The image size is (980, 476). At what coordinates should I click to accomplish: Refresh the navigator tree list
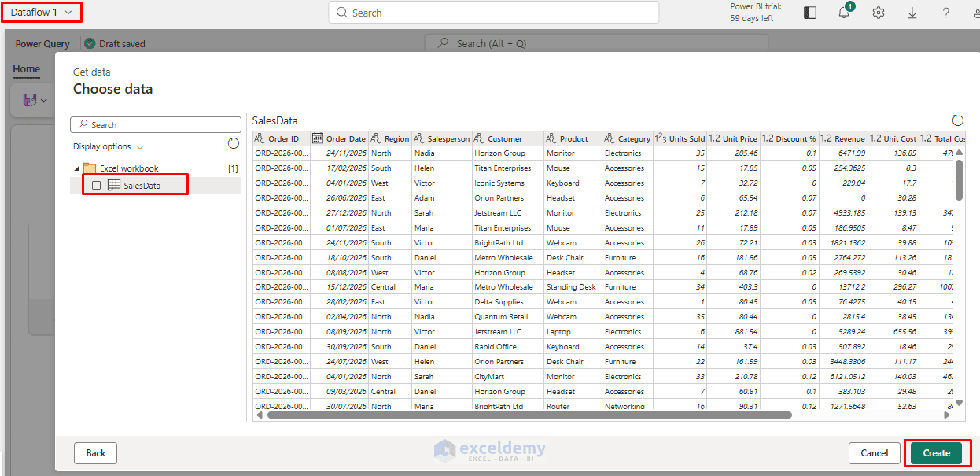(x=233, y=143)
